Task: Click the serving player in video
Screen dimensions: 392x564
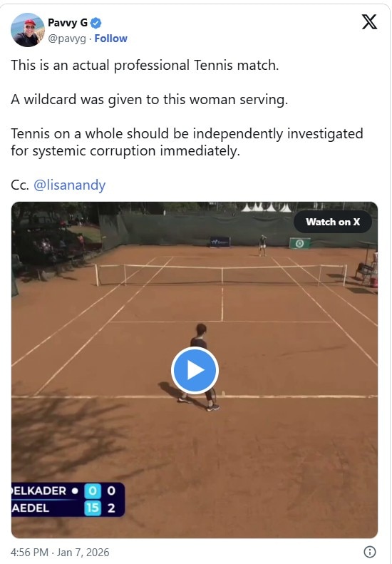Action: pyautogui.click(x=200, y=367)
